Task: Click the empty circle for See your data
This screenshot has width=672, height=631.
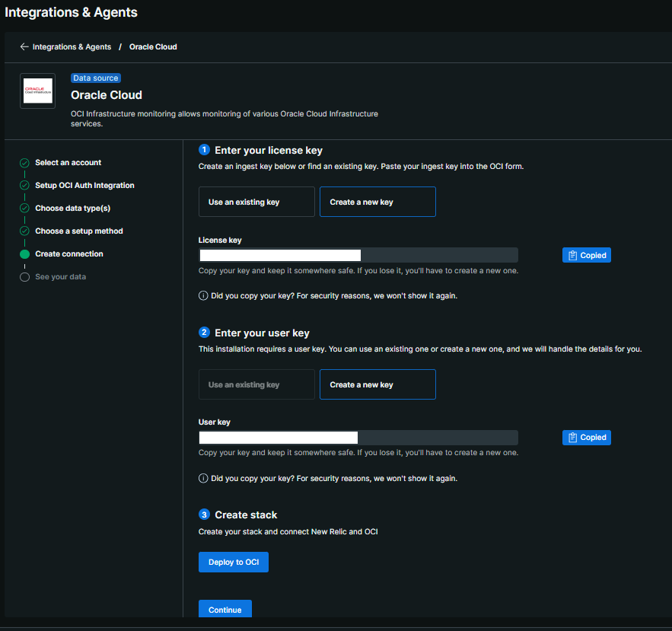Action: coord(24,277)
